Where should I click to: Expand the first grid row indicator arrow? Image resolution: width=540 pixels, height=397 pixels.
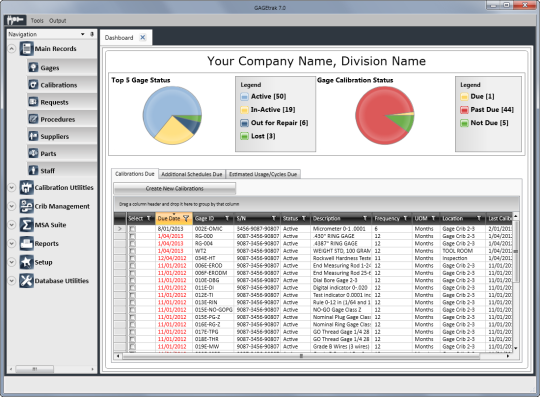(x=120, y=229)
